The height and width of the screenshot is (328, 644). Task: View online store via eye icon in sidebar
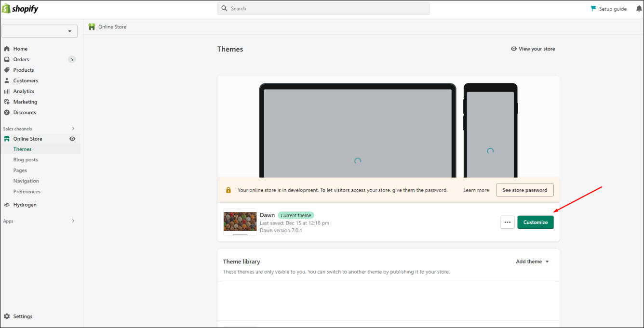72,139
